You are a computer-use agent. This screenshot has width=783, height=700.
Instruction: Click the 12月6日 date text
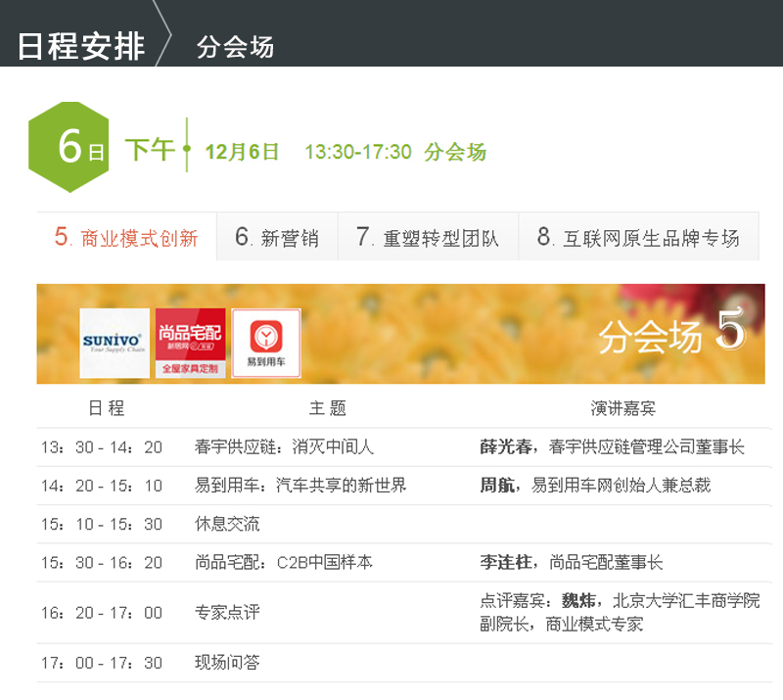coord(242,152)
